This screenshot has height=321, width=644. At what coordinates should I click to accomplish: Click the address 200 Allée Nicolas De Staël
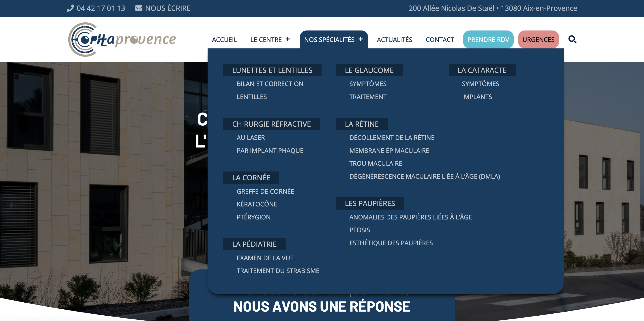[x=451, y=8]
